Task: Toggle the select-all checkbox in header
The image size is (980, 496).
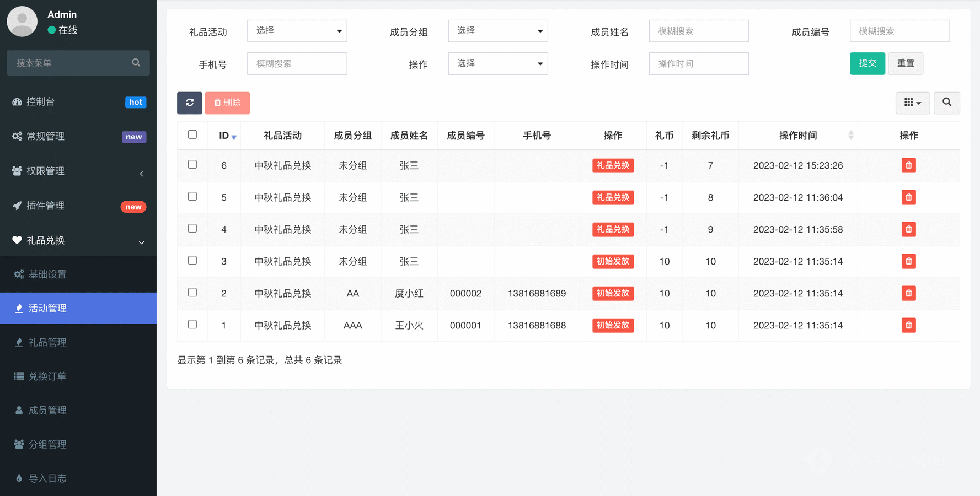Action: pyautogui.click(x=192, y=134)
